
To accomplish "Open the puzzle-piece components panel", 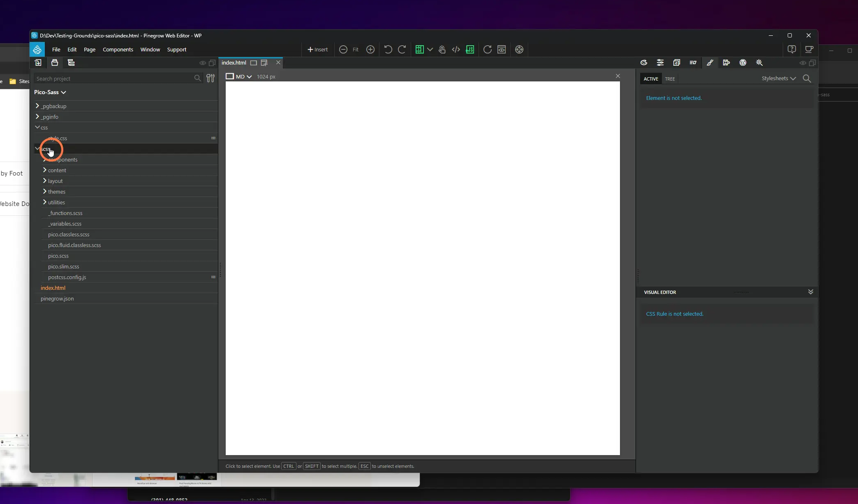I will [x=726, y=62].
